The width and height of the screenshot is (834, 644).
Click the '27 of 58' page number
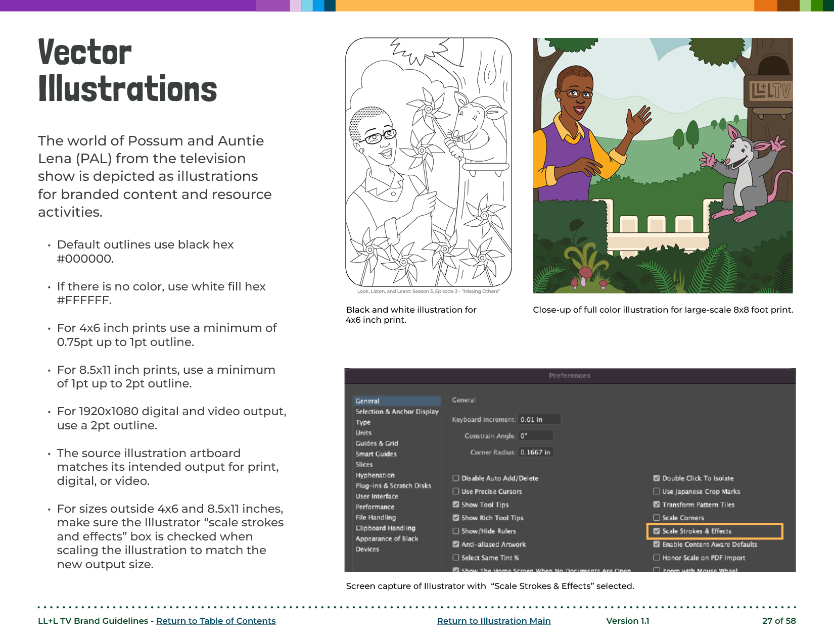pyautogui.click(x=779, y=621)
